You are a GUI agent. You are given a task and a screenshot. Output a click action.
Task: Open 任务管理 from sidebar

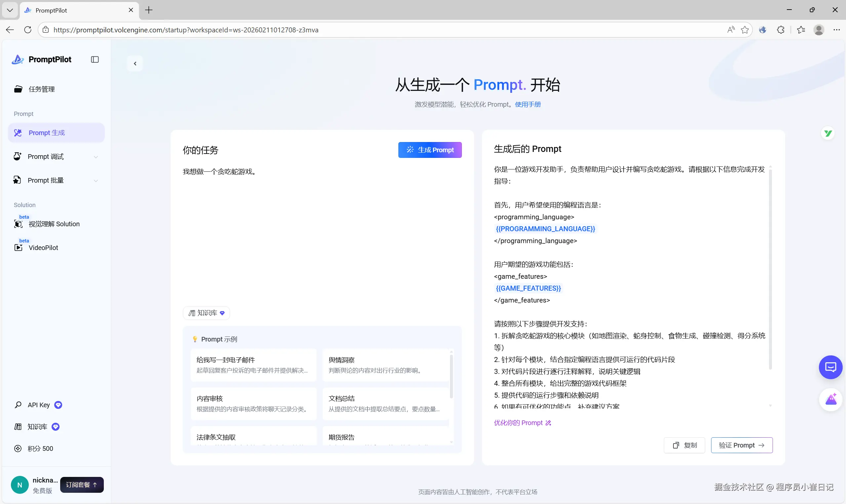point(41,89)
